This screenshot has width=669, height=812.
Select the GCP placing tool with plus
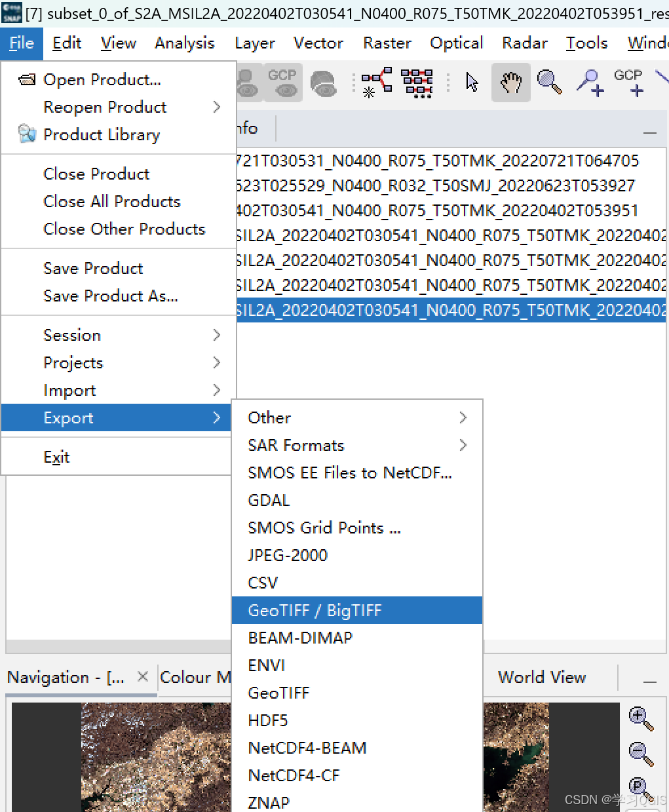[629, 83]
